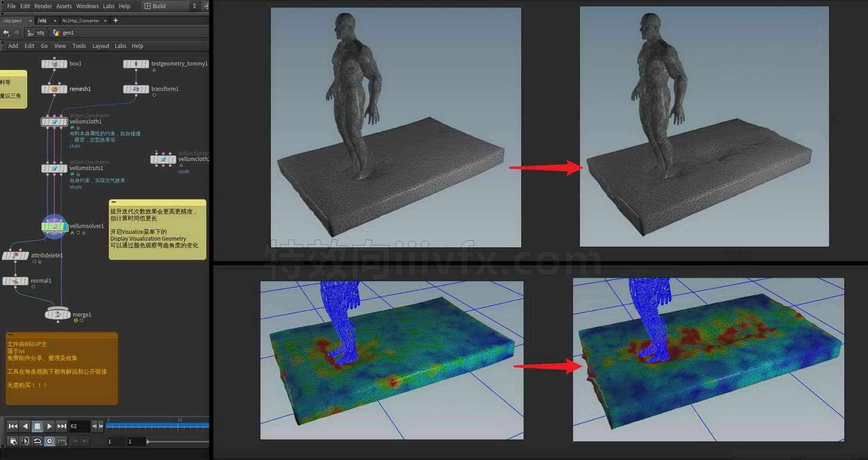Open the global animation options icon

[13, 441]
